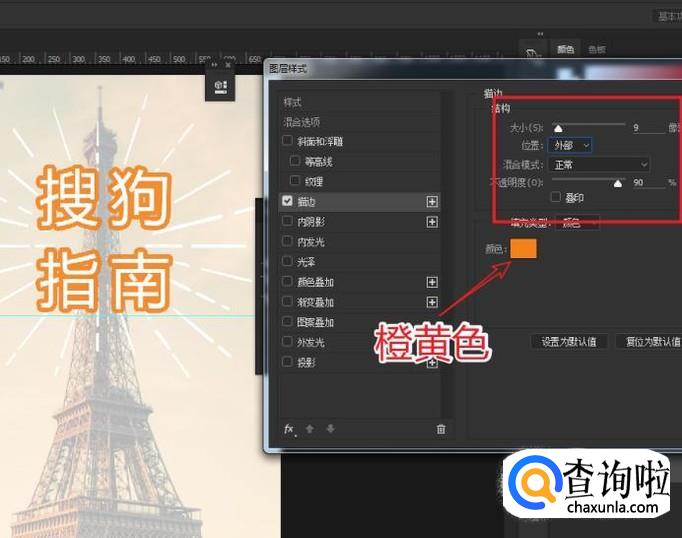Delete effect using trash icon
682x538 pixels.
441,429
